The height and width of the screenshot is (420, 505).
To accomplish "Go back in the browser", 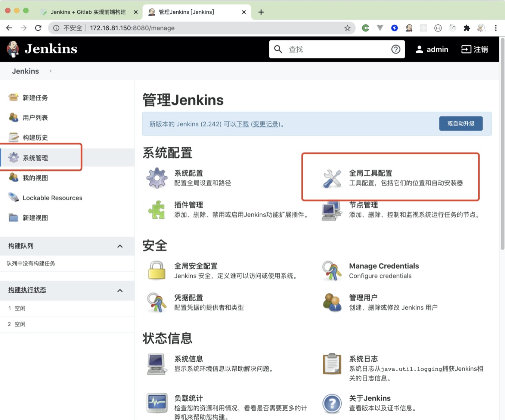I will click(x=9, y=28).
